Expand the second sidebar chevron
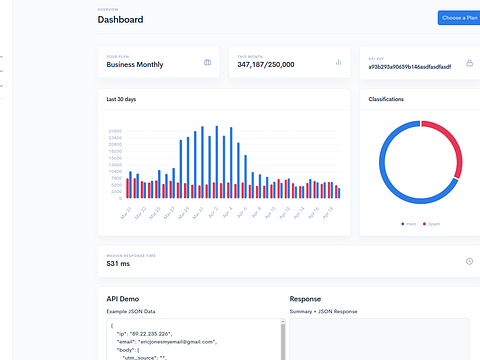Viewport: 480px width, 360px height. point(2,71)
